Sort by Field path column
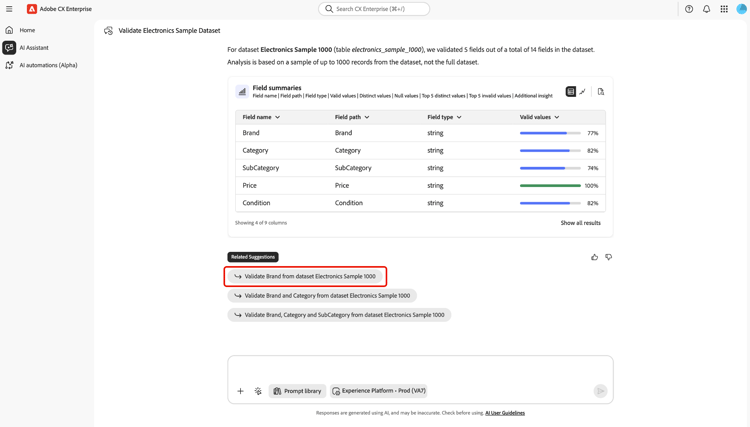750x427 pixels. coord(352,117)
